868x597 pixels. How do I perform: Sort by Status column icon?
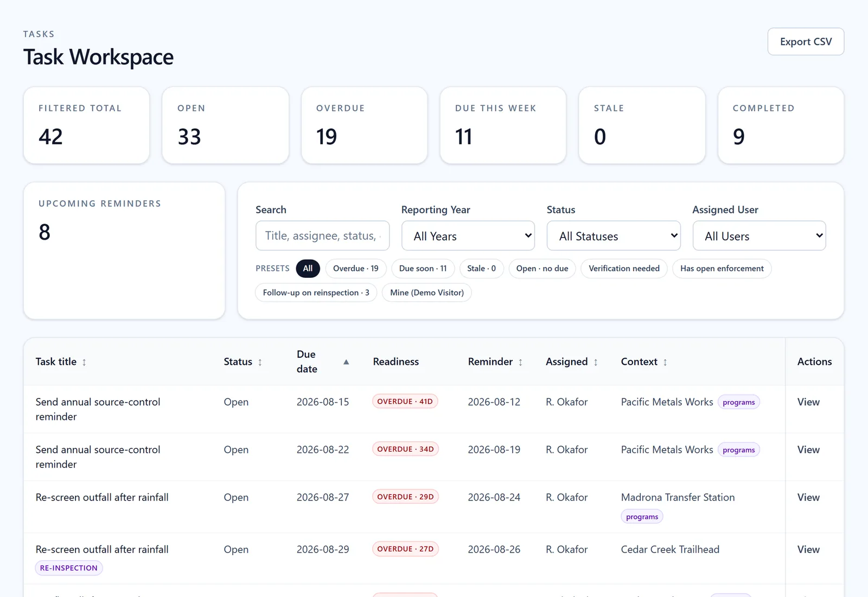260,362
